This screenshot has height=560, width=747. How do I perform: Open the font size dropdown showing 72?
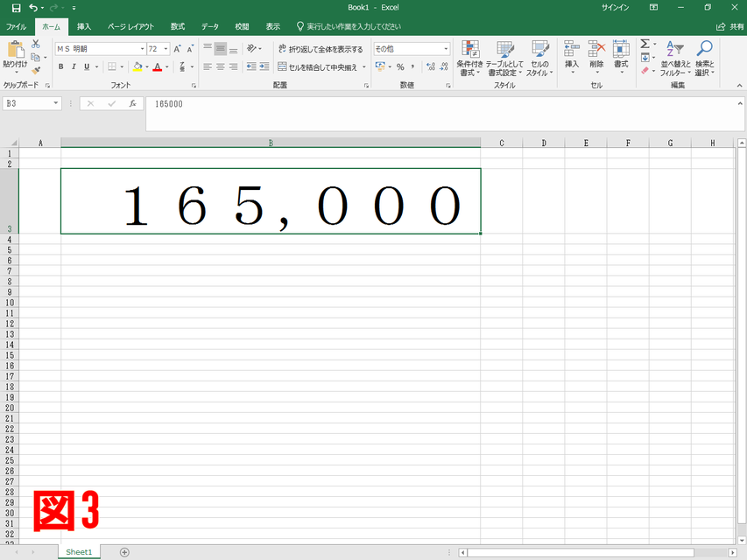pos(166,49)
